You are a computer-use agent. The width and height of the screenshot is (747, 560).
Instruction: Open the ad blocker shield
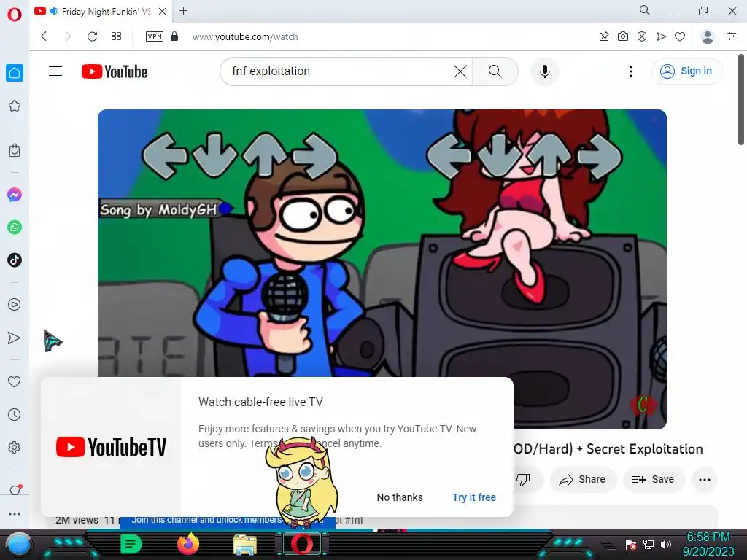click(x=642, y=36)
